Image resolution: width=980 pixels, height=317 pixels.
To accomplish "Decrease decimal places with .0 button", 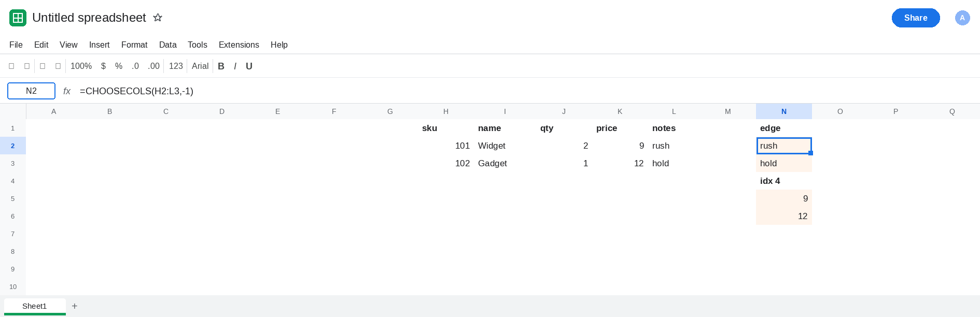I will point(135,66).
